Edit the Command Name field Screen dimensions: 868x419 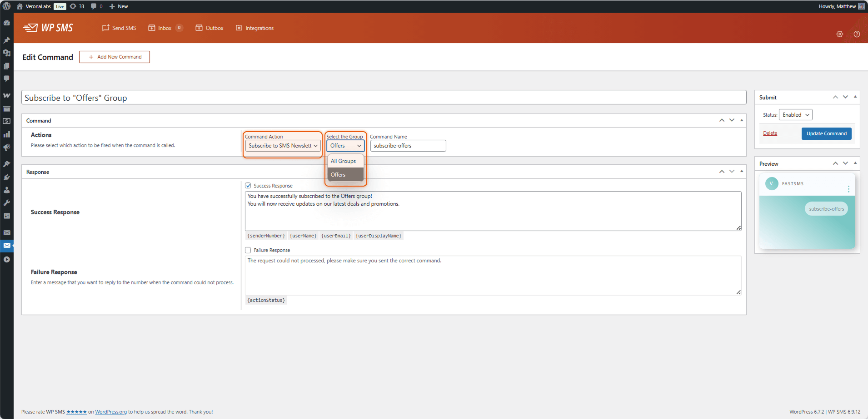408,146
